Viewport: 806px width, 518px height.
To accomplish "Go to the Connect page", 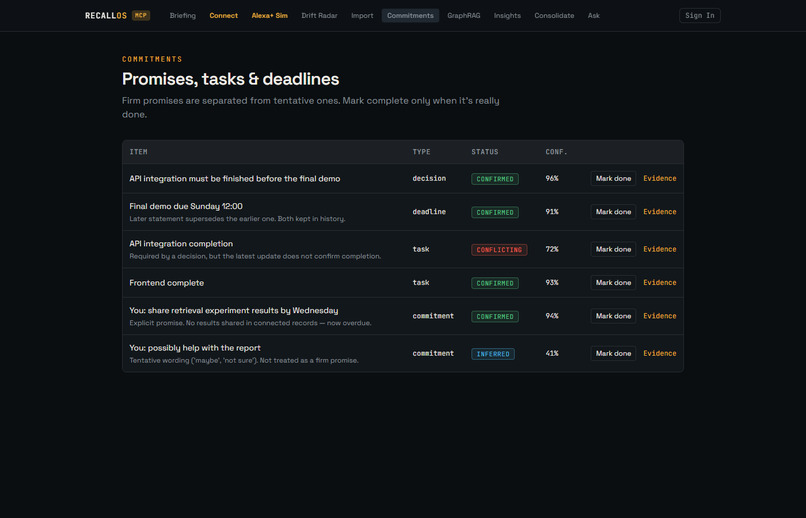I will pyautogui.click(x=224, y=15).
